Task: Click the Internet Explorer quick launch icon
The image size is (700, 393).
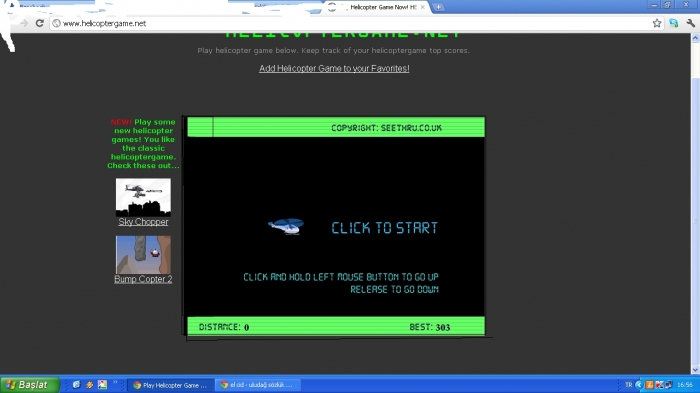Action: coord(76,385)
